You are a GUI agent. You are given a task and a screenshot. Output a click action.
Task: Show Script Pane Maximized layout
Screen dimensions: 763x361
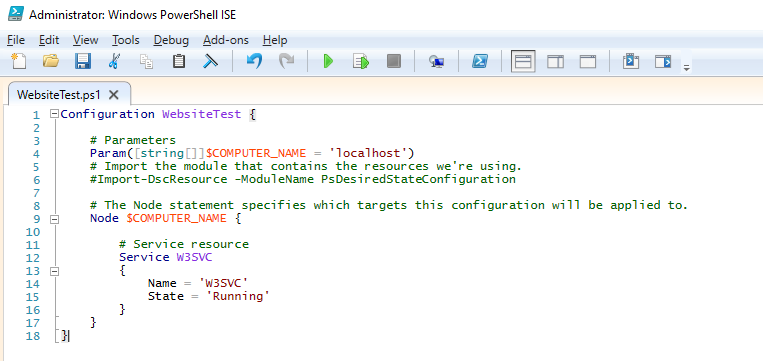588,61
